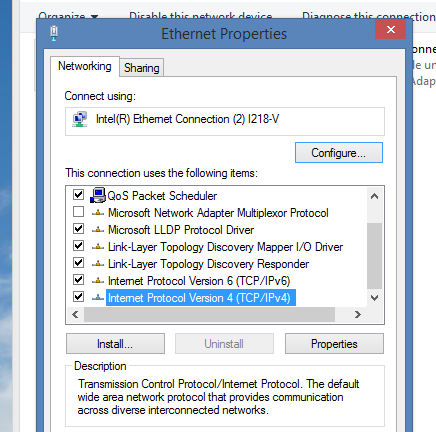
Task: Click the Ethernet Properties title bar icon
Action: click(54, 33)
